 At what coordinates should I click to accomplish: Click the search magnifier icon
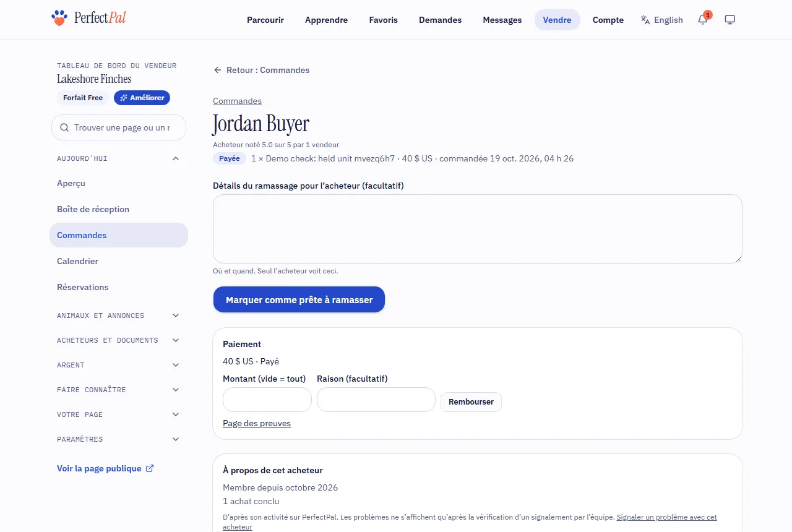point(64,127)
